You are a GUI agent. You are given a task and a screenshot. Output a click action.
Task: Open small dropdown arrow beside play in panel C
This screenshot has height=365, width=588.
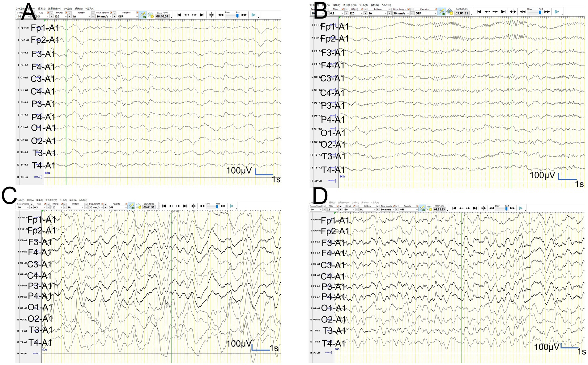click(x=236, y=208)
